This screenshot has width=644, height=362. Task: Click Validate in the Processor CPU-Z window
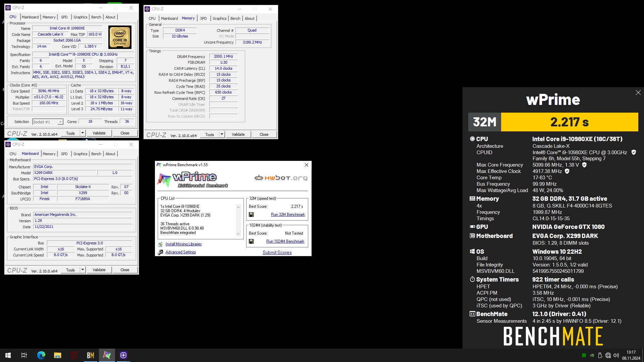(x=99, y=133)
